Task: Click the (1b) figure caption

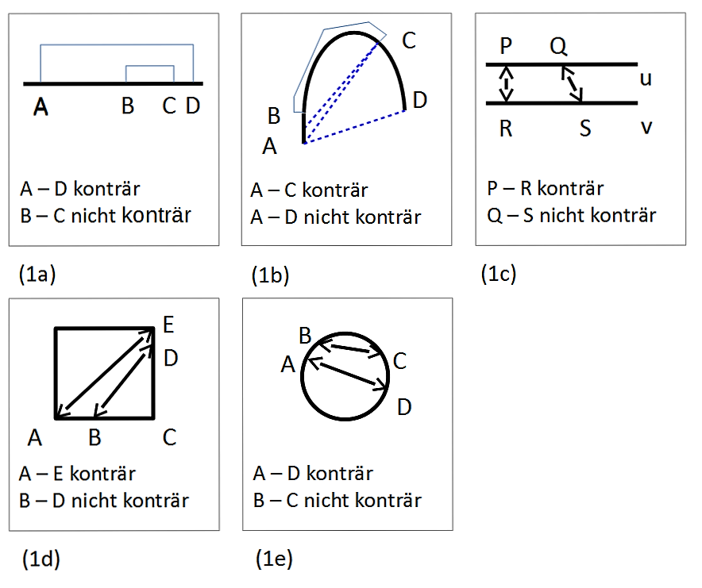Action: click(270, 275)
